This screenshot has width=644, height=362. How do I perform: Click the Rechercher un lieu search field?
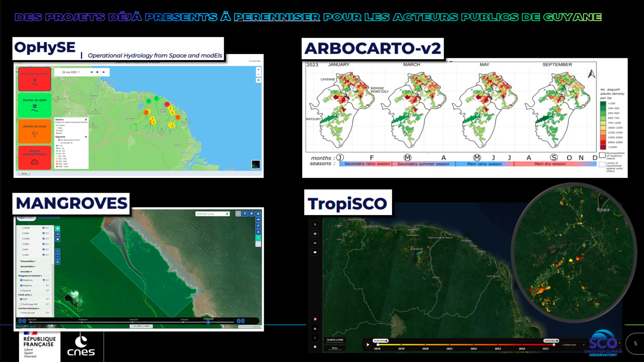click(210, 214)
